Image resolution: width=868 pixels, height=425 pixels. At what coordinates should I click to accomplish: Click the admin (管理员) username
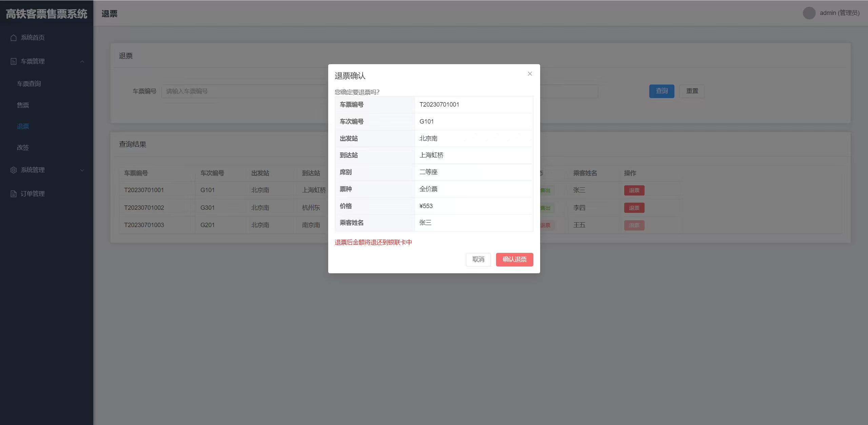point(840,13)
